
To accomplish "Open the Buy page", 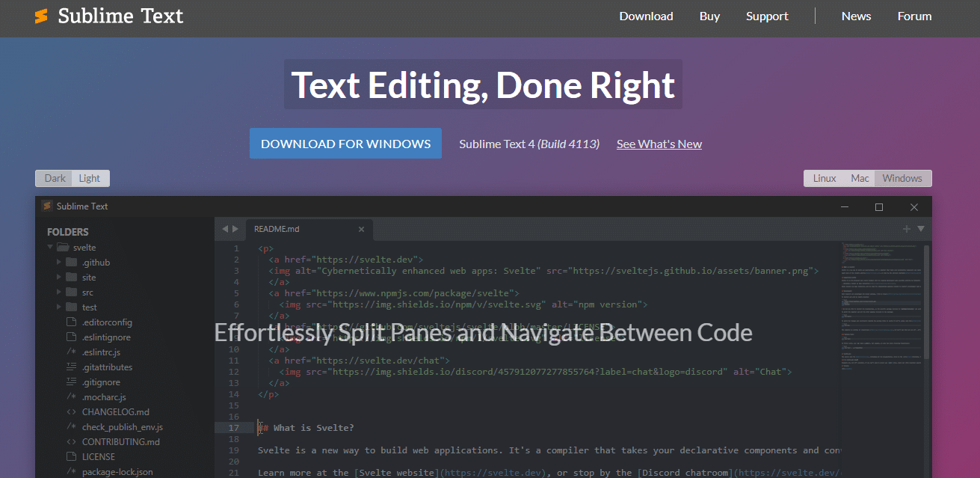I will [x=709, y=16].
